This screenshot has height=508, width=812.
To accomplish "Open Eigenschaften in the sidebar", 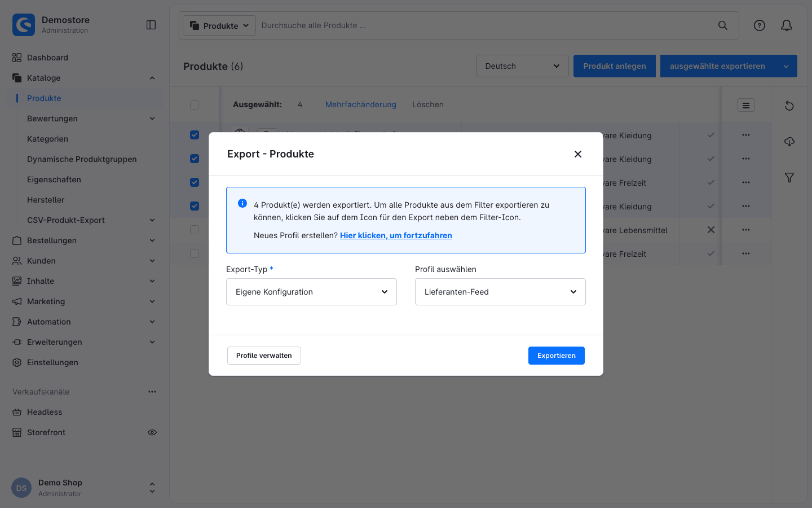I will [54, 179].
